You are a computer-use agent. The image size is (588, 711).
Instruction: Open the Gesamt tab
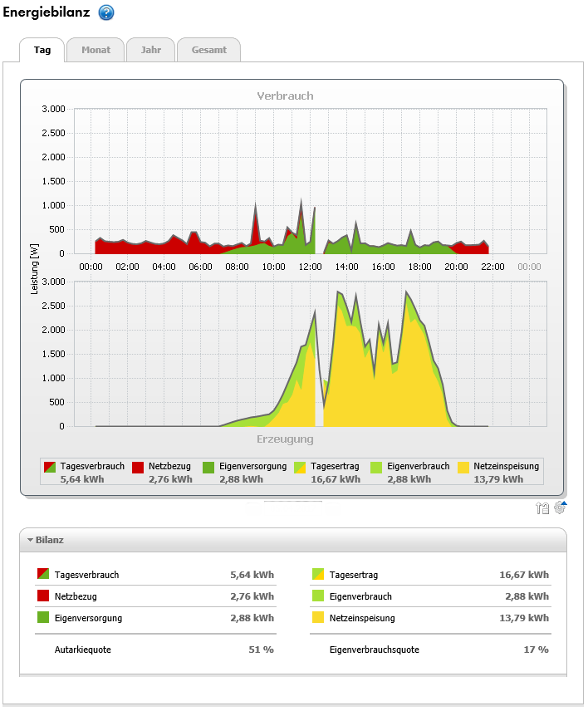208,50
